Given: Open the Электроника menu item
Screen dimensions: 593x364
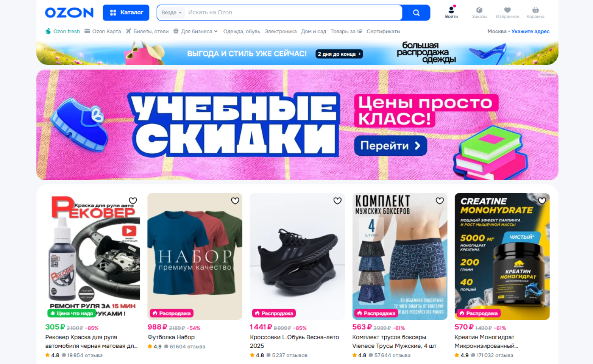Looking at the screenshot, I should click(x=280, y=31).
